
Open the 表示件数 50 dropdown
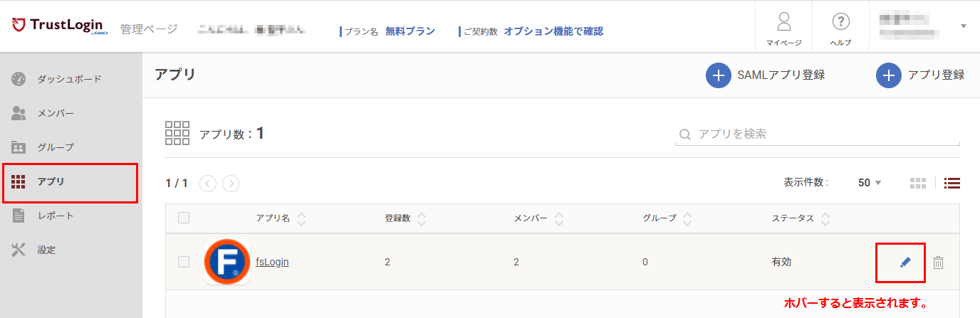tap(870, 183)
